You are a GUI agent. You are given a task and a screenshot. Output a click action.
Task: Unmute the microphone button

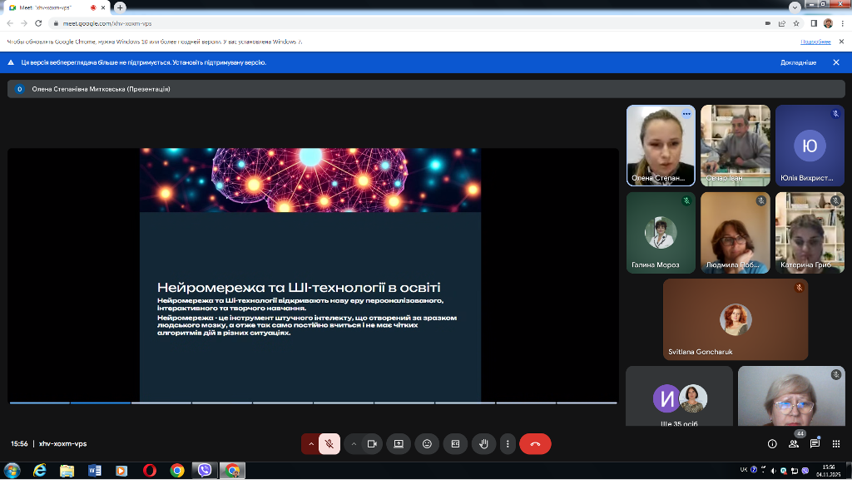coord(329,444)
